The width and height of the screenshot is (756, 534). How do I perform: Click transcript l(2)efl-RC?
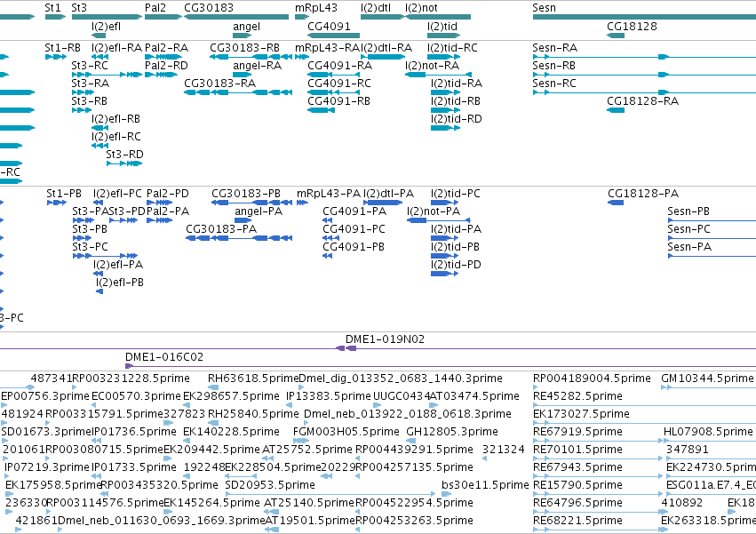116,137
